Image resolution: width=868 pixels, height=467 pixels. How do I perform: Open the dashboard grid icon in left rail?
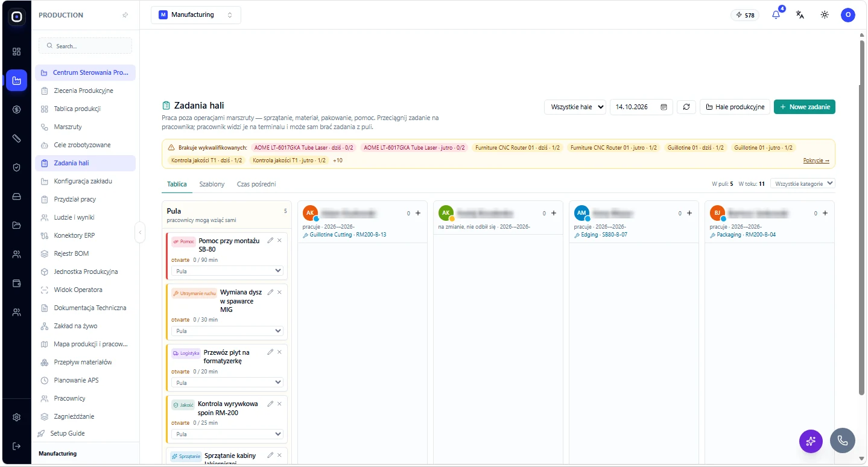[16, 51]
